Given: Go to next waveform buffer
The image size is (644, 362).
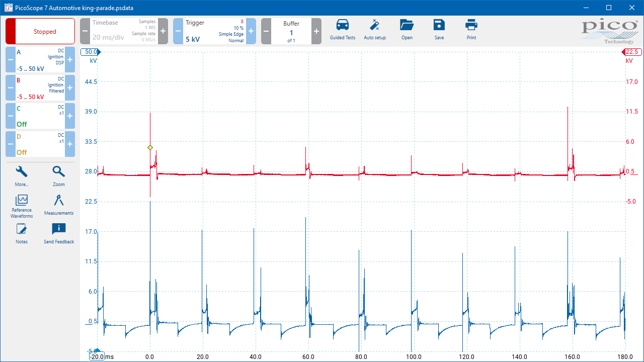Looking at the screenshot, I should click(316, 31).
